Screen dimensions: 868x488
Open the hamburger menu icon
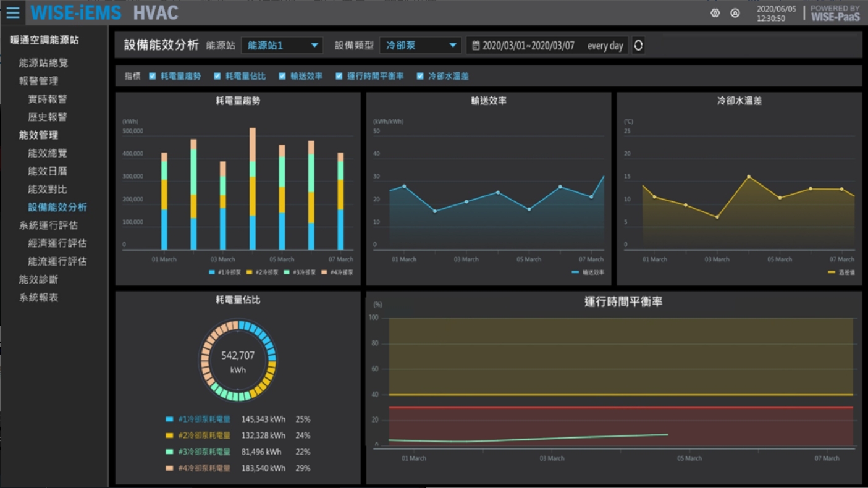12,12
